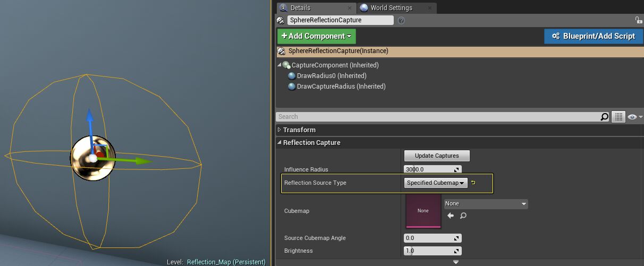Toggle the property matrix grid view button
The height and width of the screenshot is (266, 644).
click(617, 117)
